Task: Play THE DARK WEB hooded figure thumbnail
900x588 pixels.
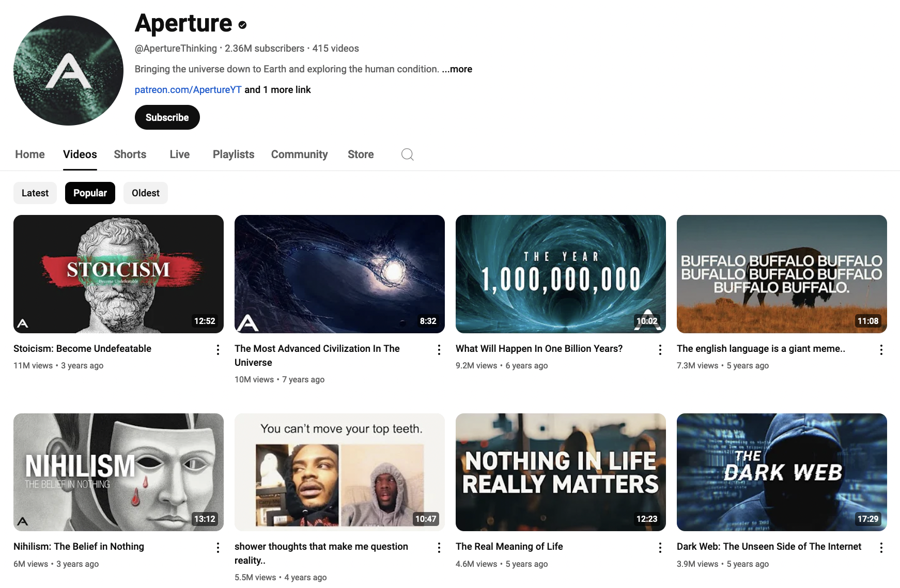Action: point(782,472)
